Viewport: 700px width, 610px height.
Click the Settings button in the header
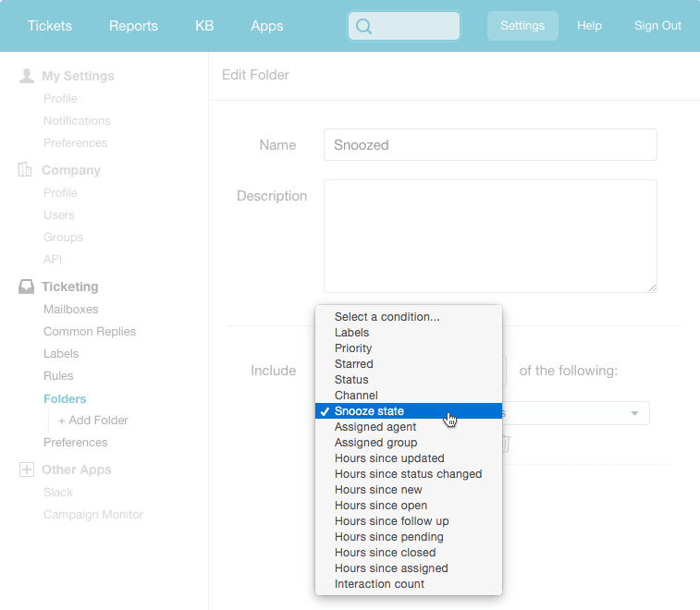click(x=522, y=26)
